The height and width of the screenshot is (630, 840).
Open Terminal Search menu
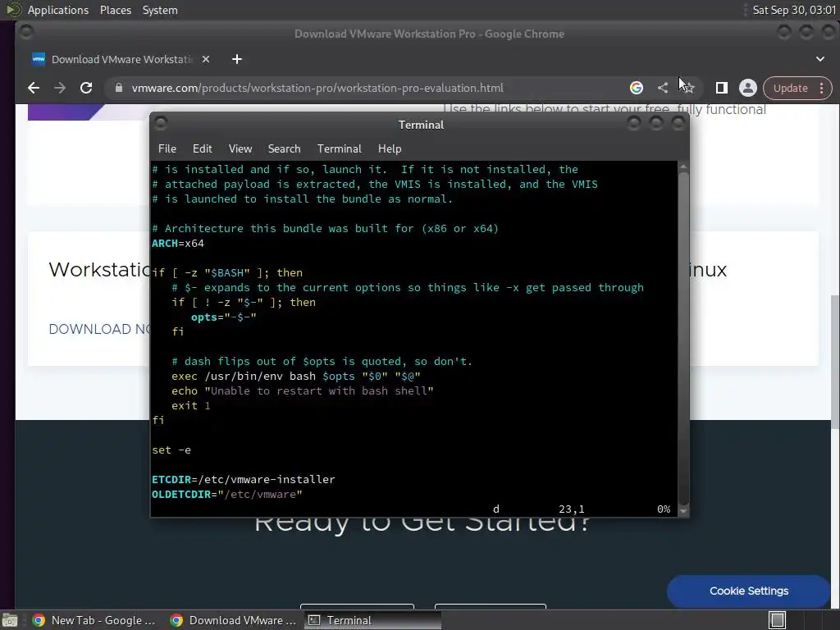click(x=284, y=149)
